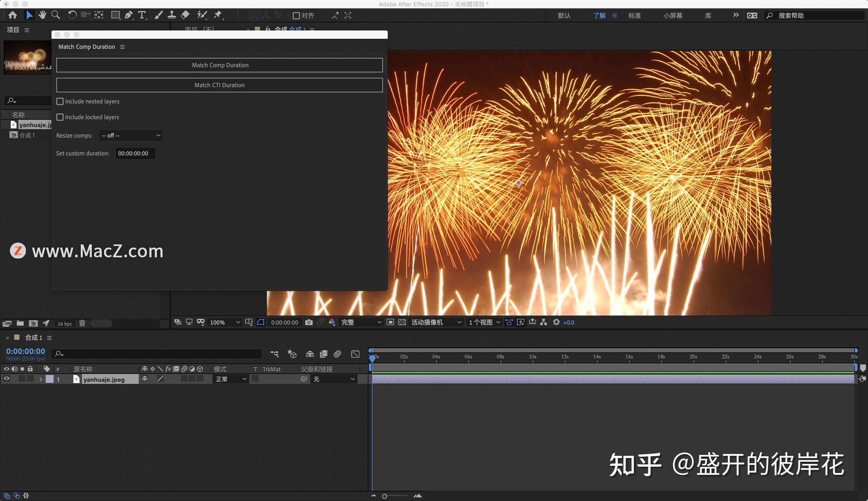The width and height of the screenshot is (868, 501).
Task: Expand the yanhuaje.jpeg layer properties arrow
Action: [41, 379]
